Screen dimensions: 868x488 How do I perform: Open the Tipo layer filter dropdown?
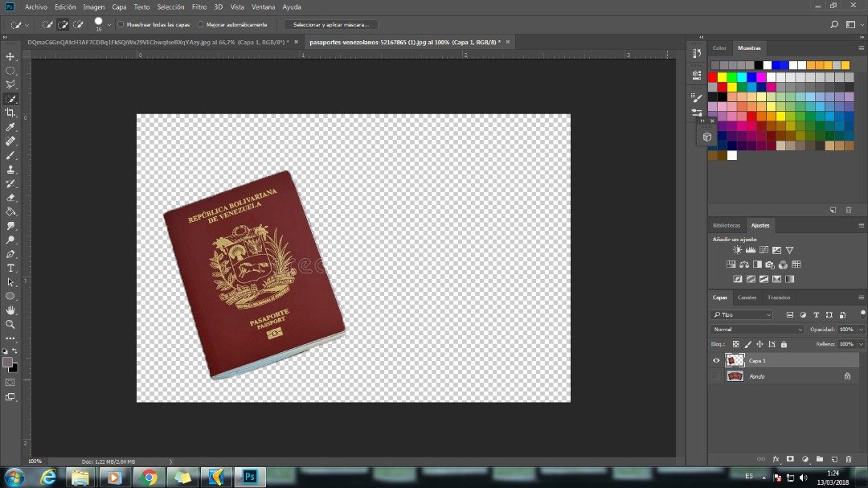tap(742, 314)
